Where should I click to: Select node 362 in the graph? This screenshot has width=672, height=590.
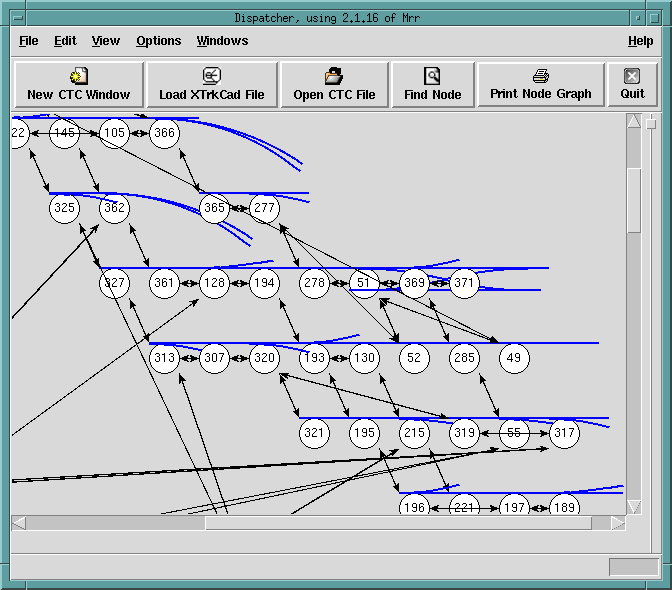pos(114,208)
